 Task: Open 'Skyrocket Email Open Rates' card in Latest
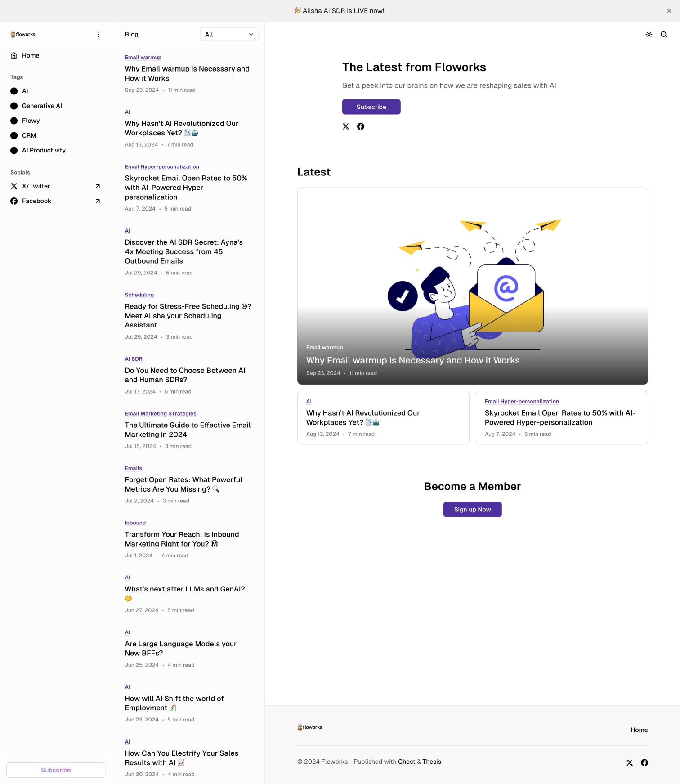[562, 418]
